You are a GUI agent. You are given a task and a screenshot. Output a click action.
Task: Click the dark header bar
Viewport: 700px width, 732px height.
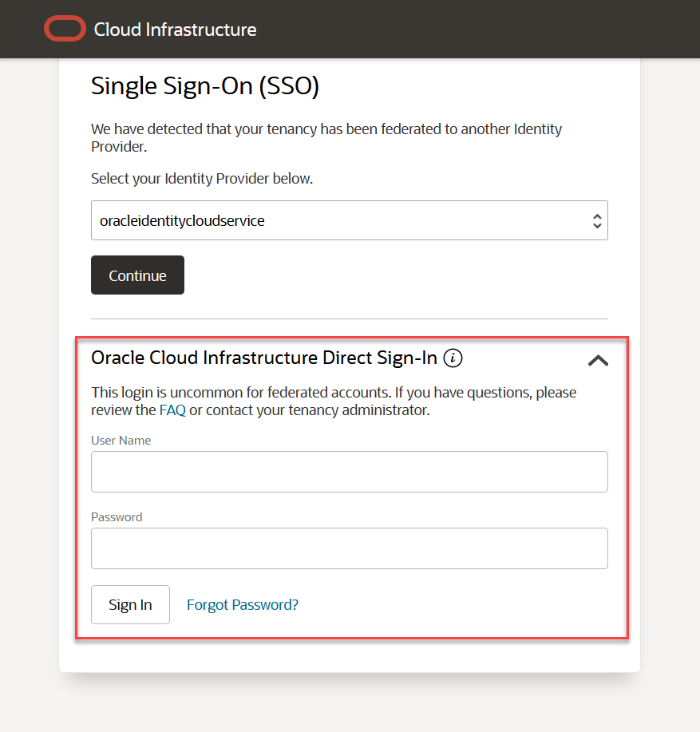(479, 29)
